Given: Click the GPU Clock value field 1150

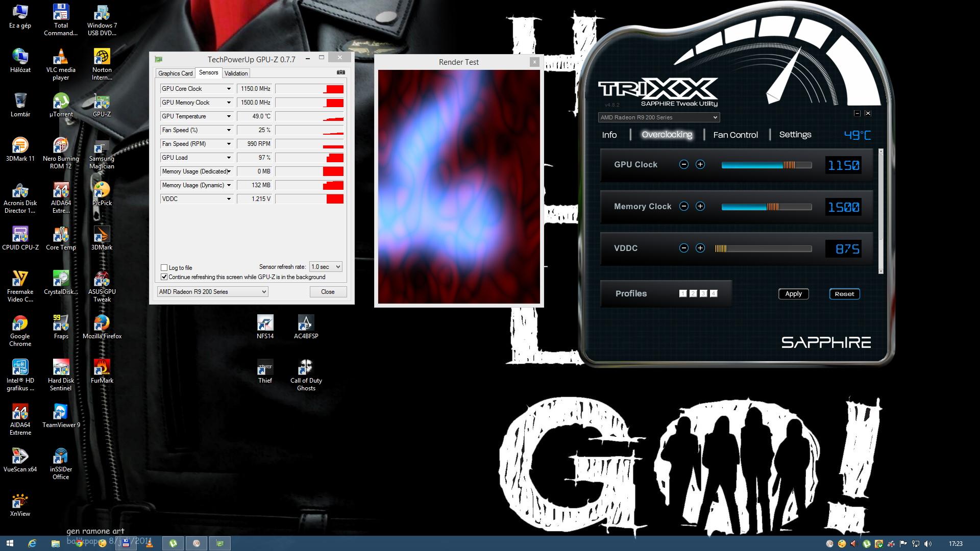Looking at the screenshot, I should tap(843, 165).
